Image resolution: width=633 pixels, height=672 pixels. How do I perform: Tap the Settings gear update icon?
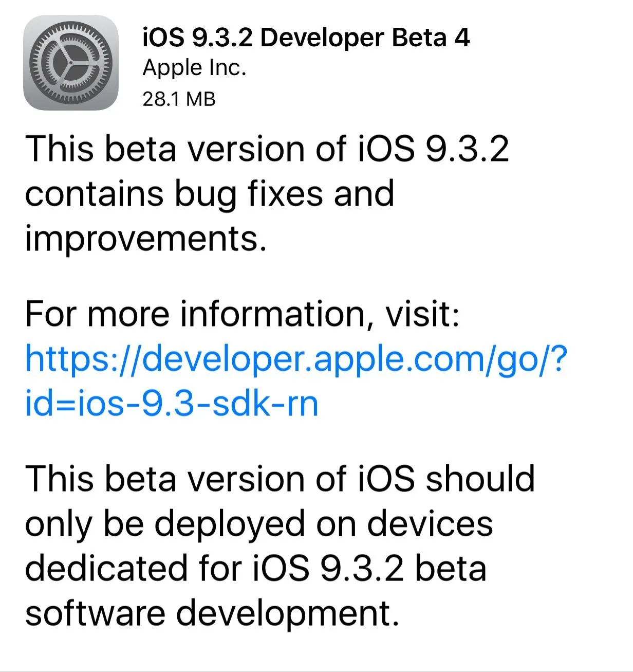point(71,63)
